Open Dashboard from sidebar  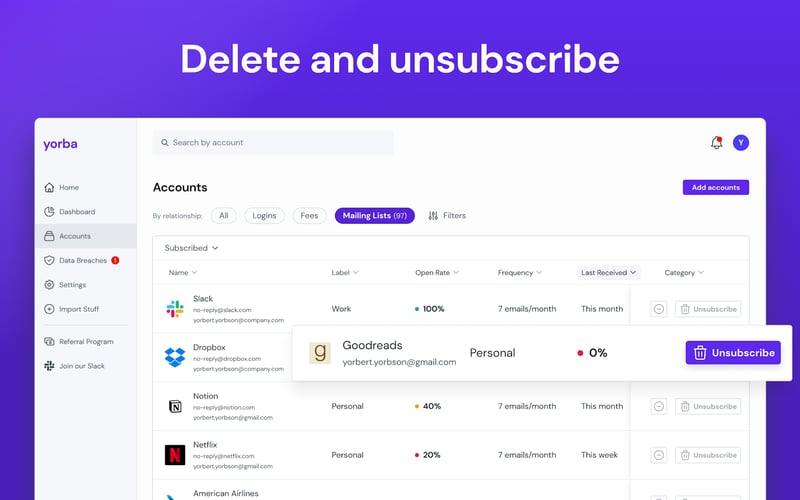tap(70, 212)
